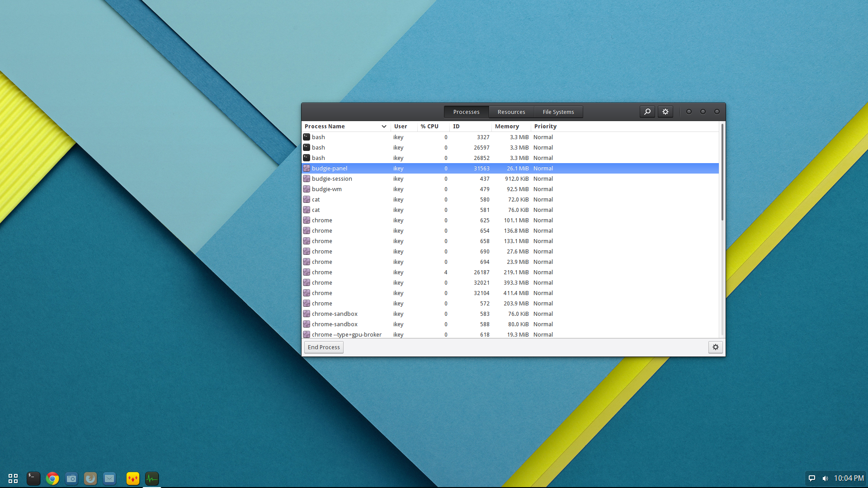This screenshot has height=488, width=868.
Task: Switch to the Resources tab
Action: tap(511, 112)
